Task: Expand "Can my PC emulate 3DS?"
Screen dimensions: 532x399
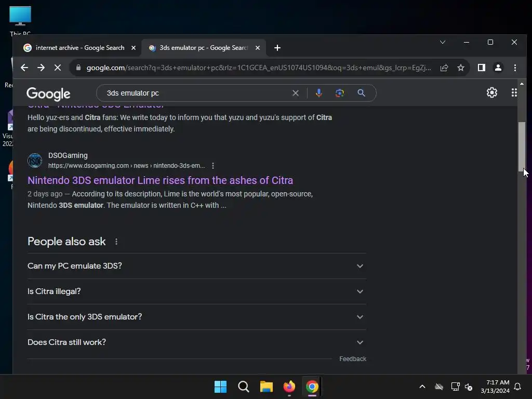Action: [x=197, y=266]
